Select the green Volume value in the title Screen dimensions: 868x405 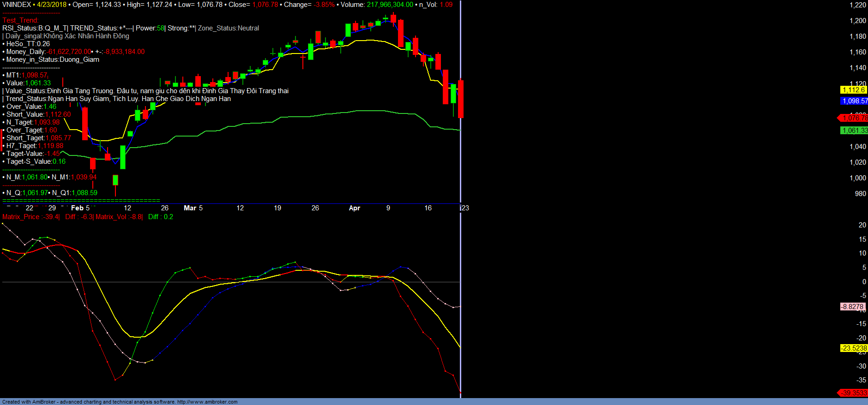390,5
